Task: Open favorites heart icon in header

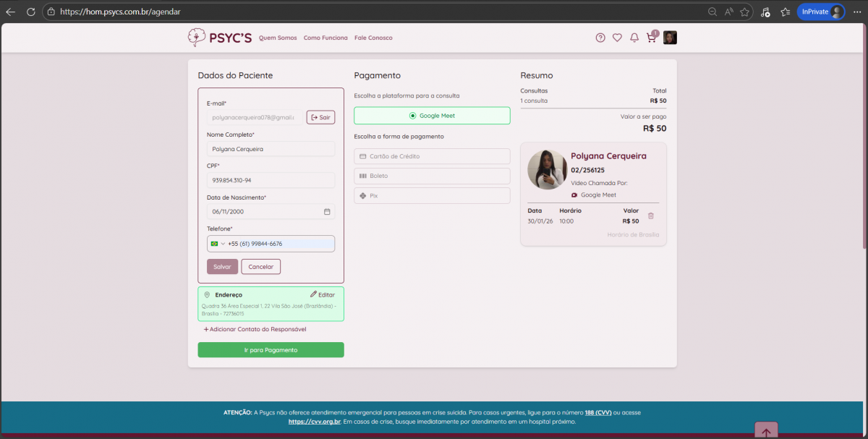Action: pos(617,38)
